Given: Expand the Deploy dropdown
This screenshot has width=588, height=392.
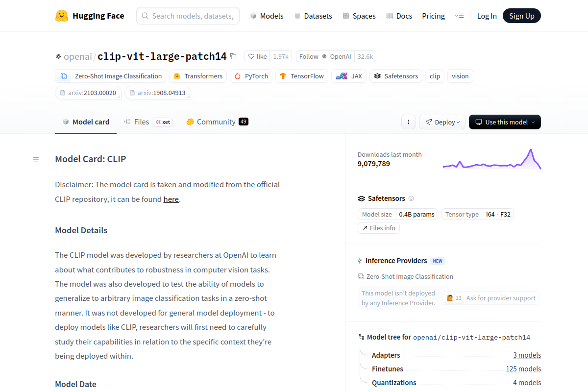Looking at the screenshot, I should (x=442, y=122).
